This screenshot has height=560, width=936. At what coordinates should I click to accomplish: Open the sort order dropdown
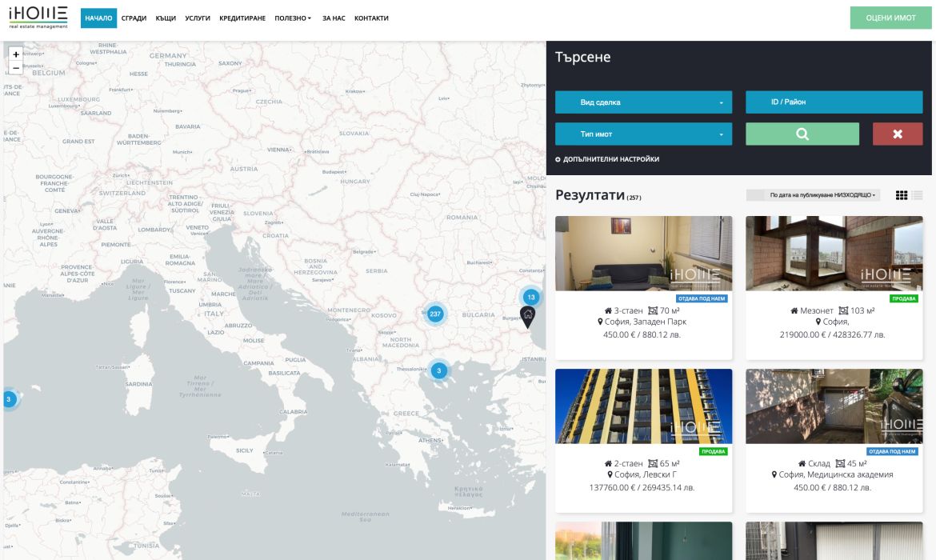tap(813, 195)
